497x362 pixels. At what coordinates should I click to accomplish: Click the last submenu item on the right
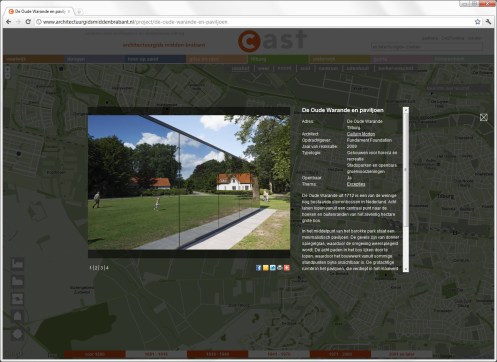point(396,68)
